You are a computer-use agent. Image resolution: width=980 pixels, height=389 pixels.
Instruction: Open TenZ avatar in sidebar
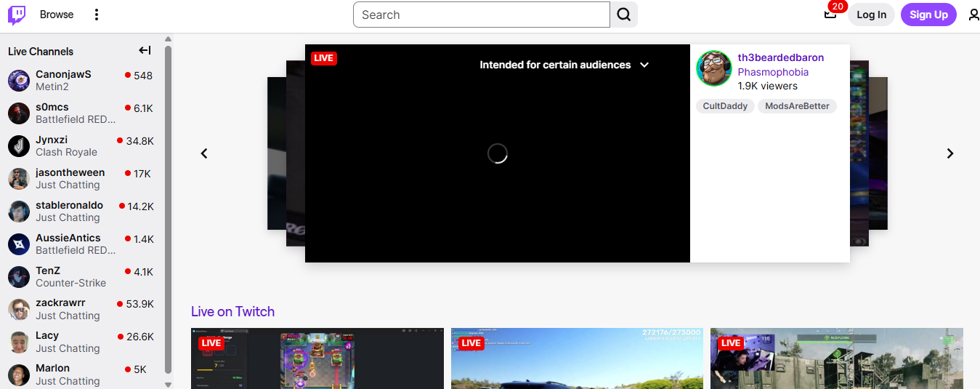point(19,276)
